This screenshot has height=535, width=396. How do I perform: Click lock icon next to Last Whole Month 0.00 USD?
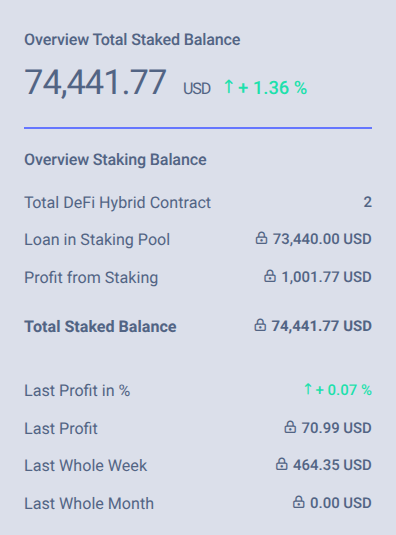[x=298, y=502]
